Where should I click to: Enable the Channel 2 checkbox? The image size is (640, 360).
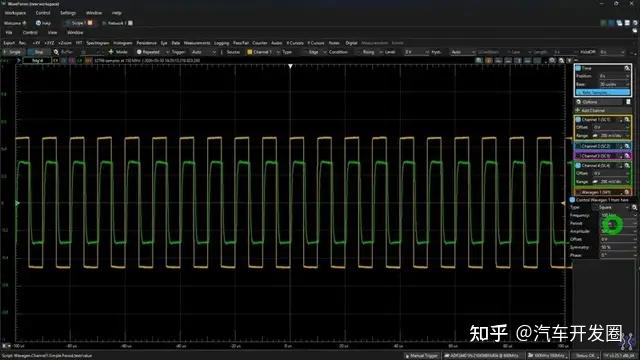point(578,146)
